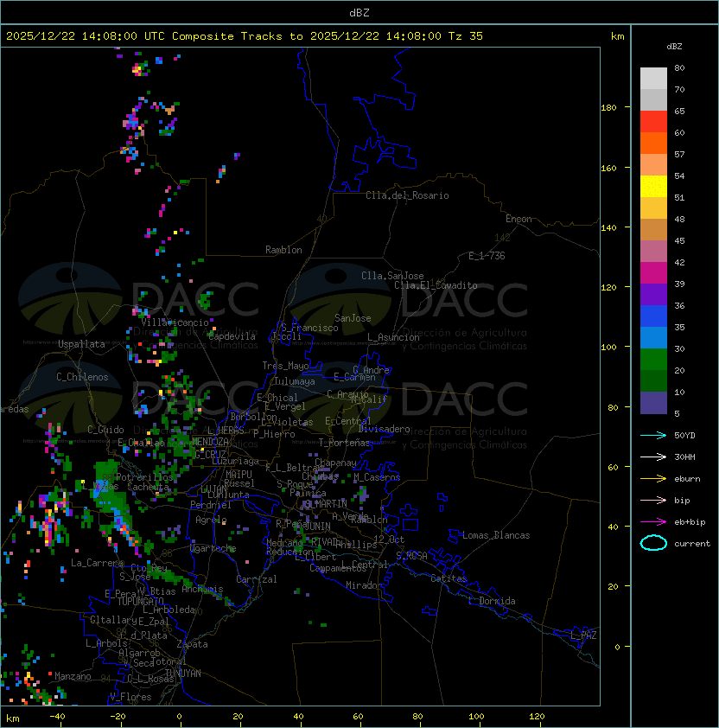Click the 'L_Asuncion' map label
This screenshot has width=719, height=728.
click(393, 337)
